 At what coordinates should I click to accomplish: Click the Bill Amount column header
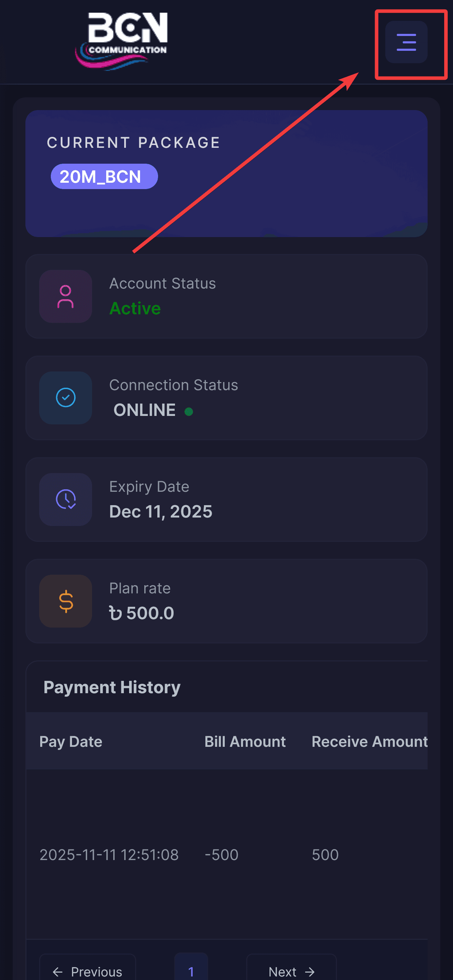(x=245, y=742)
